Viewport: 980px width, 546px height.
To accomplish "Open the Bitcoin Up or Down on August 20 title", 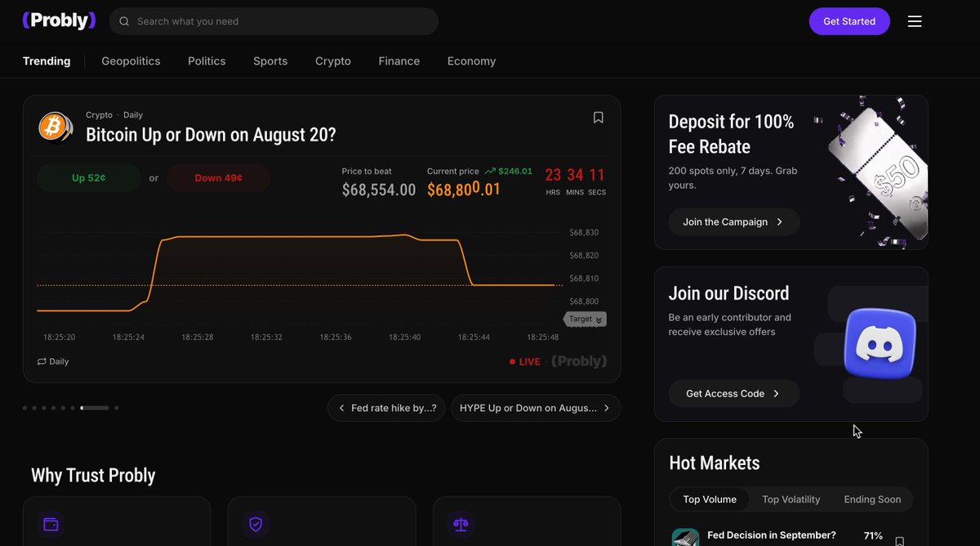I will click(211, 135).
